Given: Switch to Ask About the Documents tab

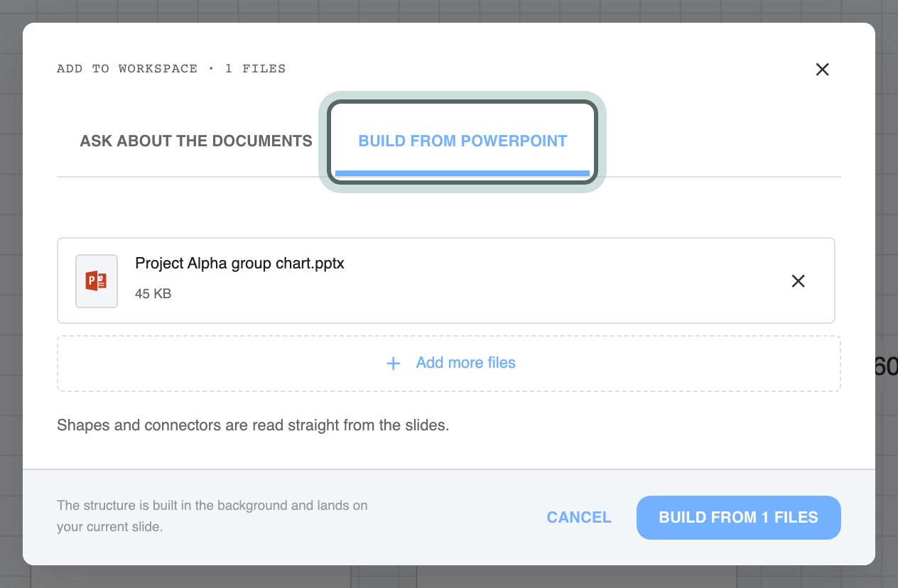Looking at the screenshot, I should tap(196, 141).
